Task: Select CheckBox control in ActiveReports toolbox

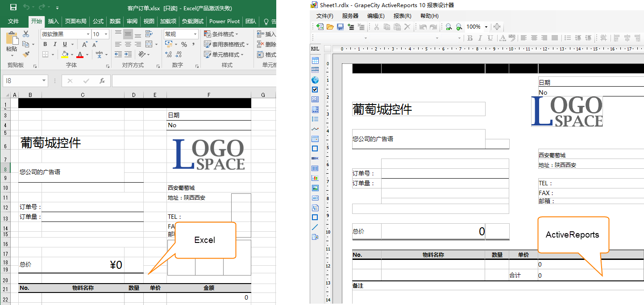Action: point(315,90)
